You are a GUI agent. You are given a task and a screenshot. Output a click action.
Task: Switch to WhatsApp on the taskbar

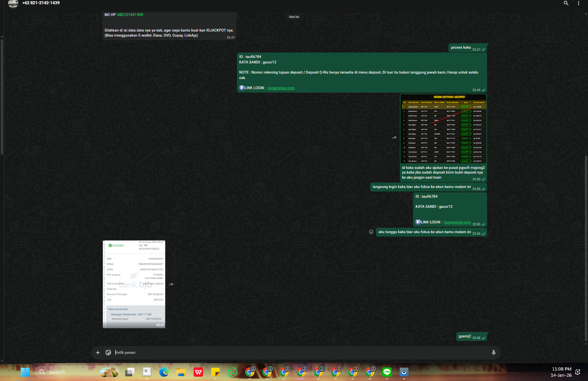click(233, 372)
